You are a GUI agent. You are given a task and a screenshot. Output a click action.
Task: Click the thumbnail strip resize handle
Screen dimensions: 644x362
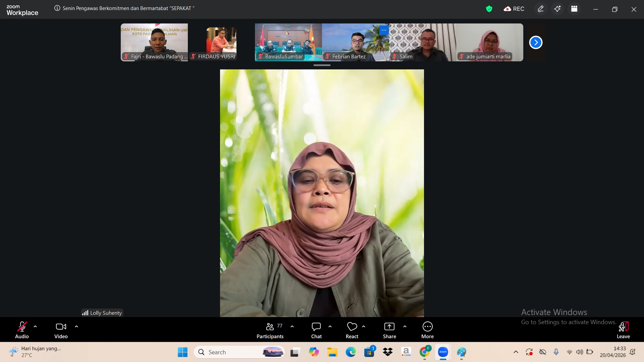322,65
